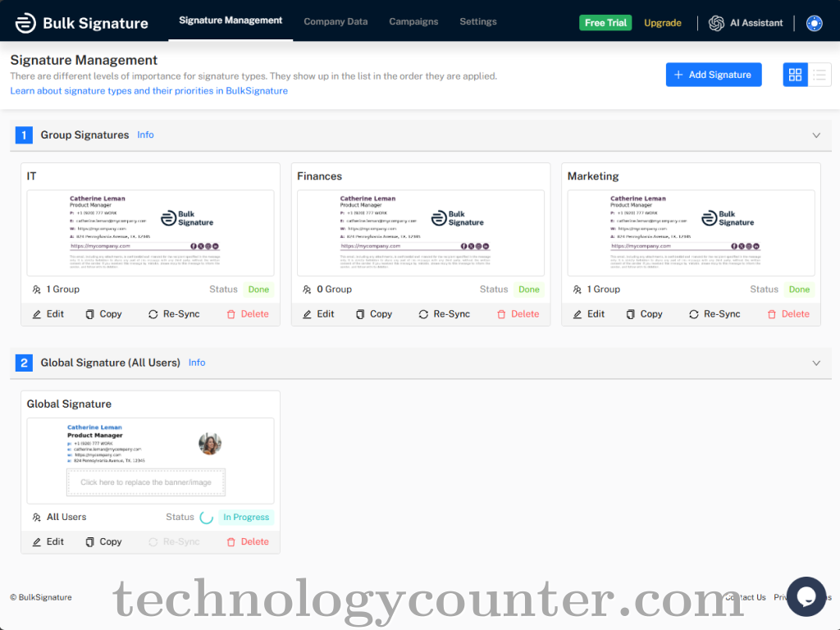Switch to grid view layout
The height and width of the screenshot is (630, 840).
pyautogui.click(x=795, y=75)
